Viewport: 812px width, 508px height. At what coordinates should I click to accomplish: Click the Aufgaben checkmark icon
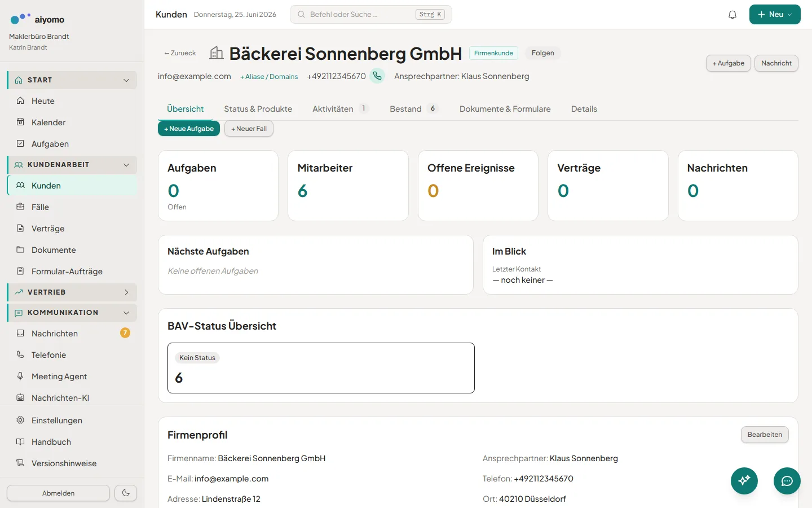click(20, 143)
